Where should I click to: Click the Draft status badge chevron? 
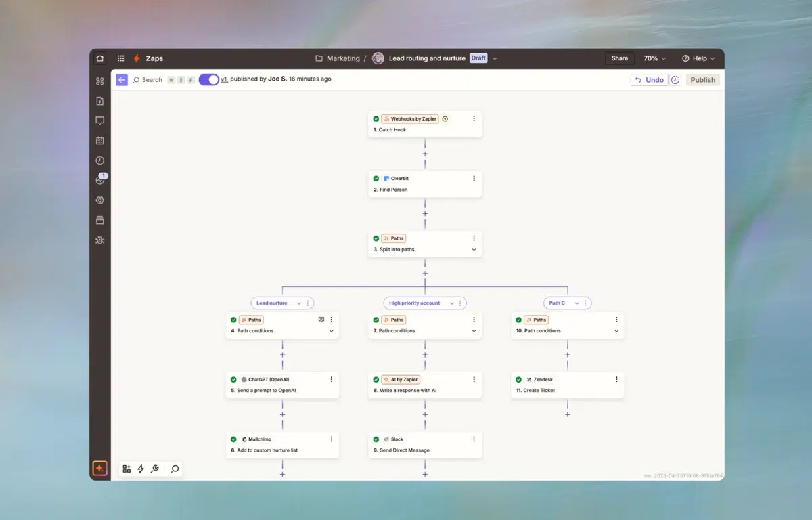pos(495,58)
